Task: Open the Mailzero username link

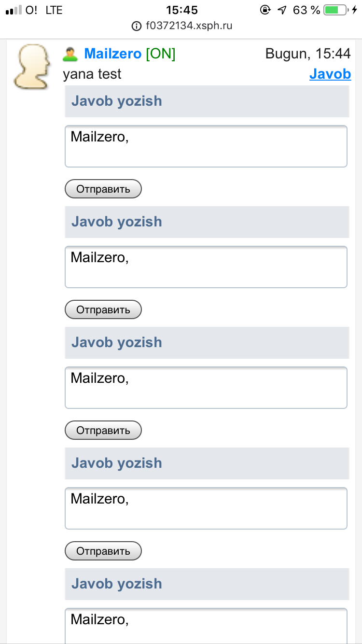Action: (x=113, y=54)
